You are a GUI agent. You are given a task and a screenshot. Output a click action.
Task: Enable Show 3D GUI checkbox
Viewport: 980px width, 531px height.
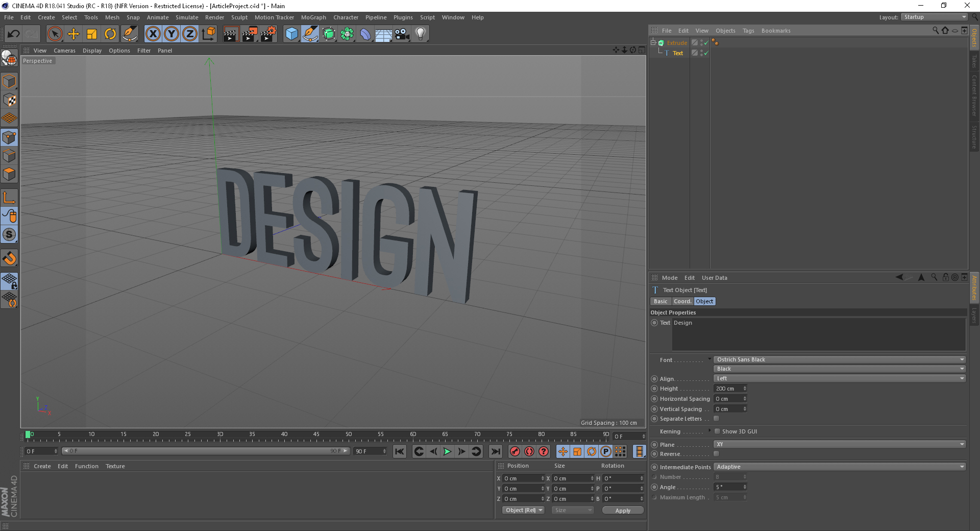[x=718, y=431]
